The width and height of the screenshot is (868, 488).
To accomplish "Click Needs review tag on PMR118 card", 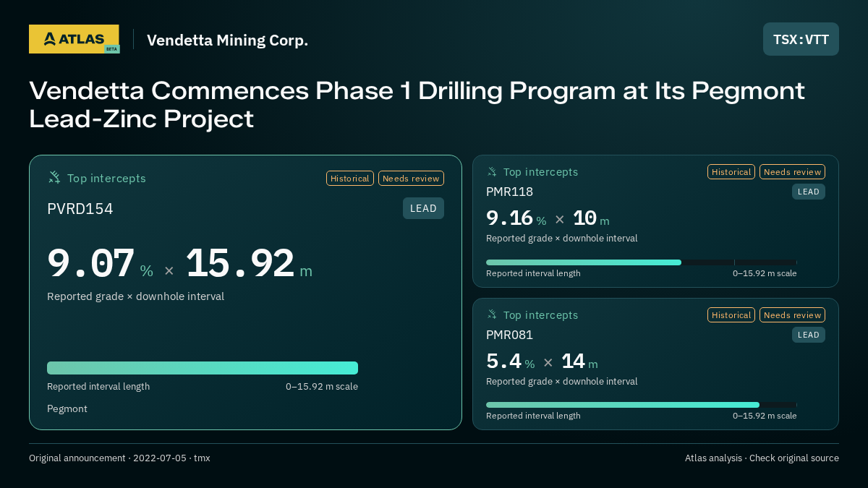I will 792,171.
